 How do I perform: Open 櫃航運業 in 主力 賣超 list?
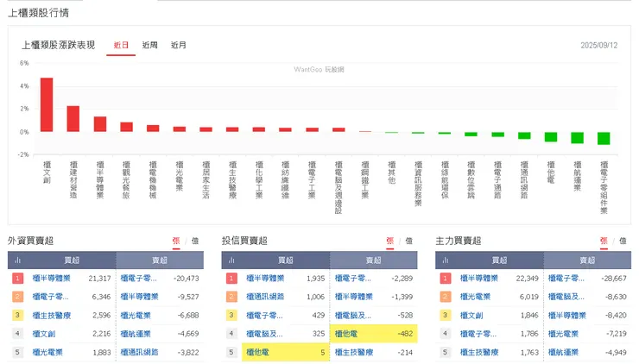(563, 353)
